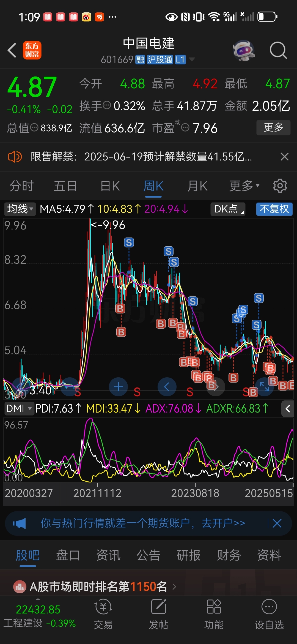
Task: Dismiss the 限售解禁 notice
Action: [284, 157]
